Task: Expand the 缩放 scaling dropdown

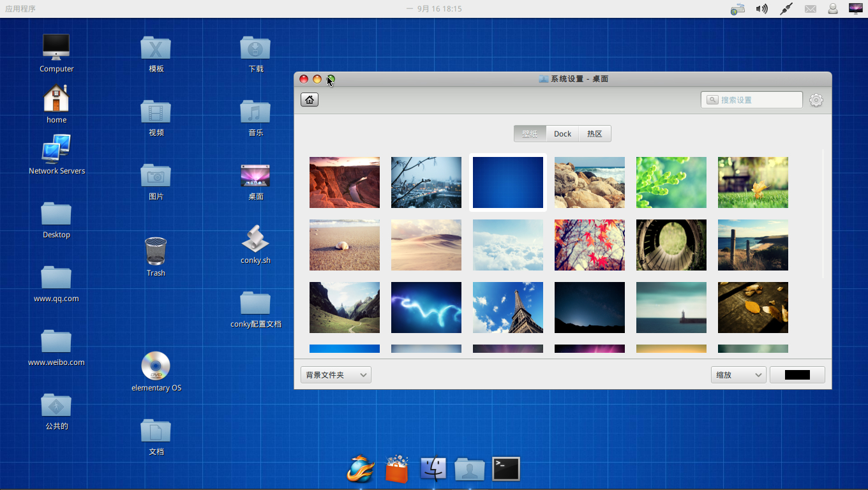Action: 738,375
